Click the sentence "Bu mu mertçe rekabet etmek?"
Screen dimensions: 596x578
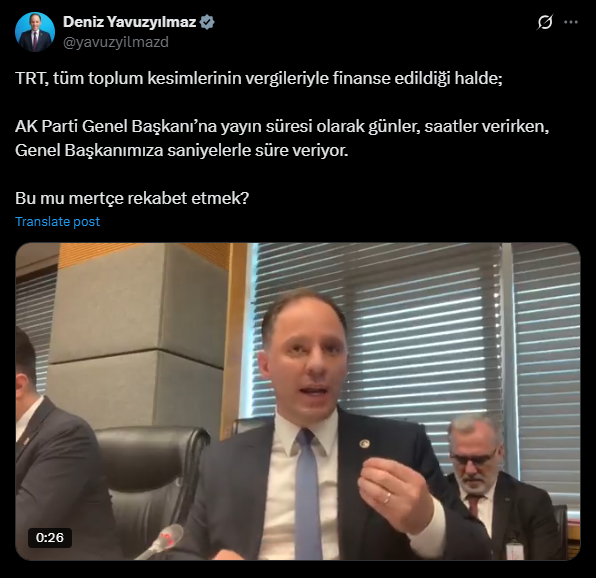click(132, 198)
